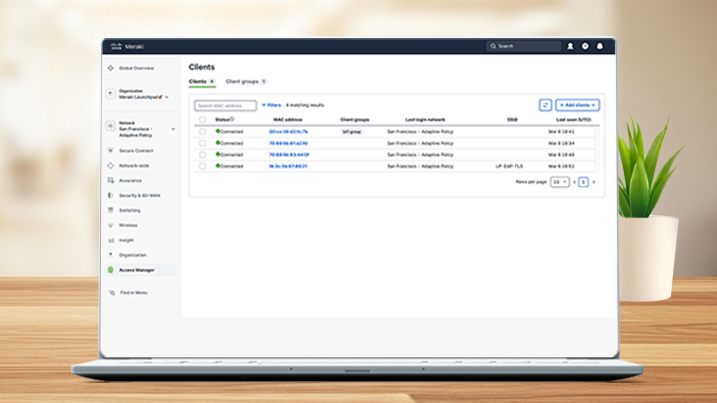Screen dimensions: 717x403
Task: Open the user account icon in header
Action: coord(570,46)
